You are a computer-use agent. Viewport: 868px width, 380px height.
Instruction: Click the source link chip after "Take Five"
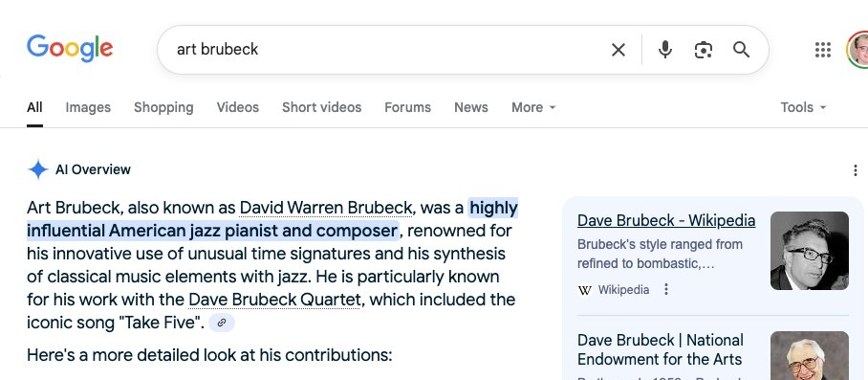pyautogui.click(x=222, y=323)
